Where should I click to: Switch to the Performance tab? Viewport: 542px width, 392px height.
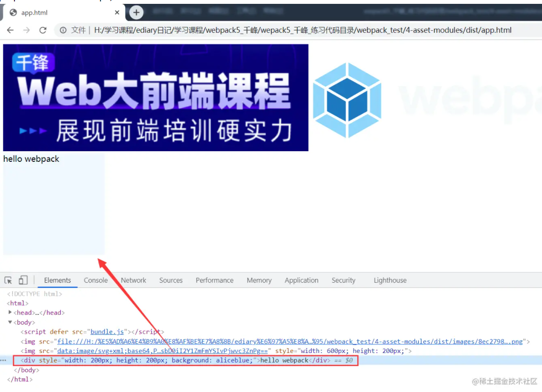tap(215, 280)
